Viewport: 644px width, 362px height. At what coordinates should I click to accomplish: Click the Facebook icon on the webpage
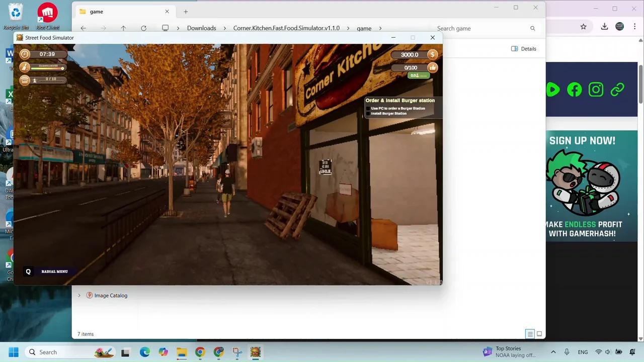tap(574, 89)
